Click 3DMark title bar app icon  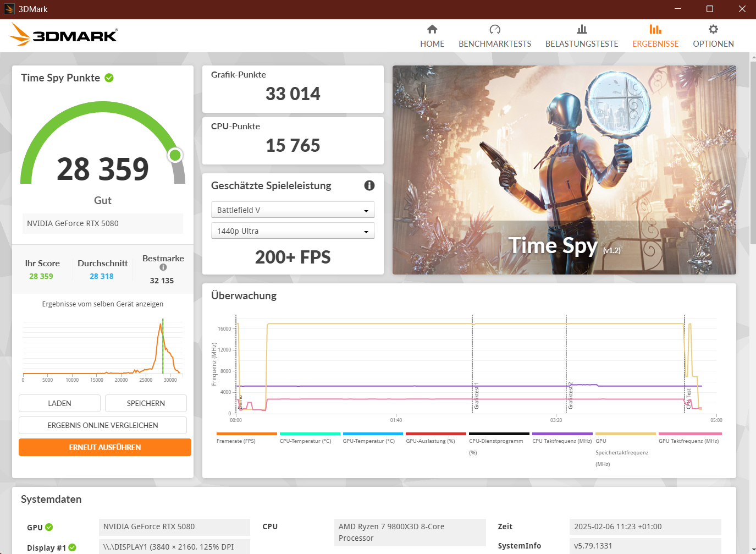(x=9, y=9)
